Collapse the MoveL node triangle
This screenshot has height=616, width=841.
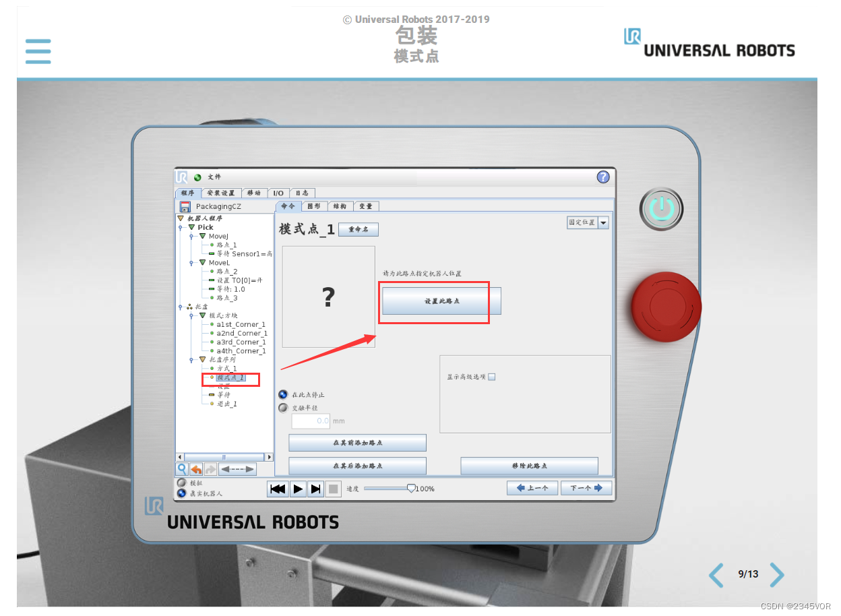202,262
